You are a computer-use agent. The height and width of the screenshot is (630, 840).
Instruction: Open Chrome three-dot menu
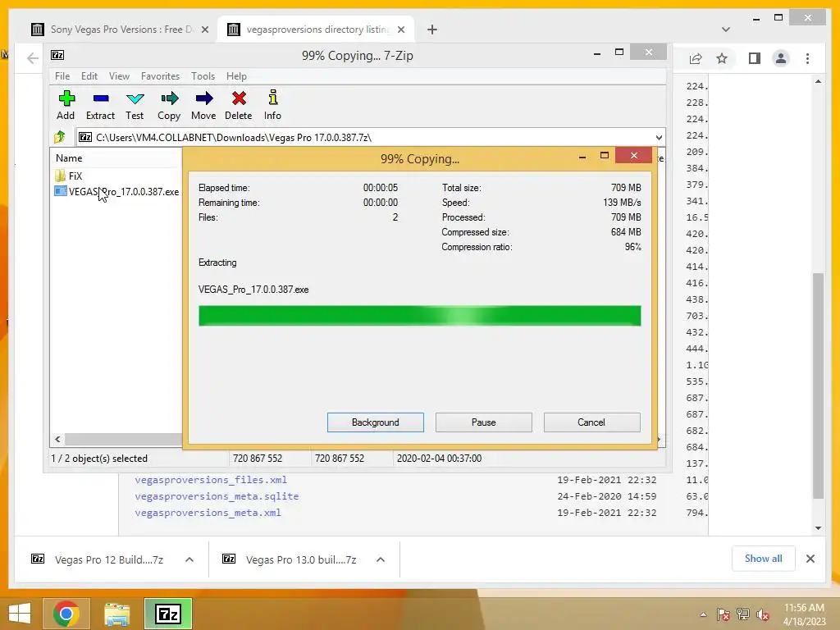pos(807,58)
